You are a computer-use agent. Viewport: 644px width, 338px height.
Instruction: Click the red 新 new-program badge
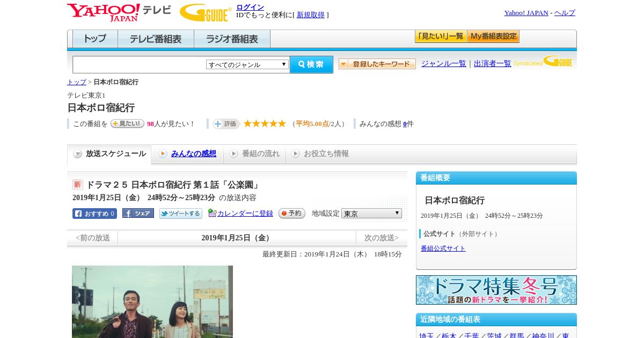pyautogui.click(x=78, y=185)
